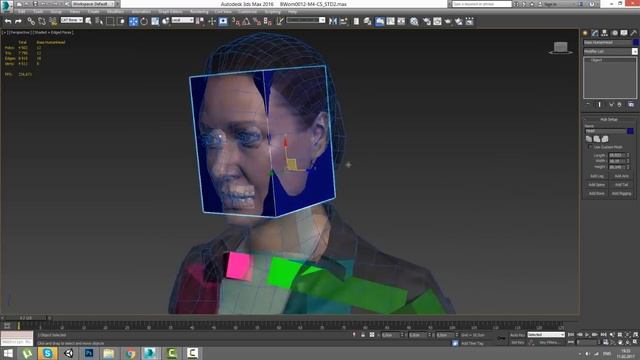Activate the Select and Scale tool
The height and width of the screenshot is (360, 640).
[155, 21]
